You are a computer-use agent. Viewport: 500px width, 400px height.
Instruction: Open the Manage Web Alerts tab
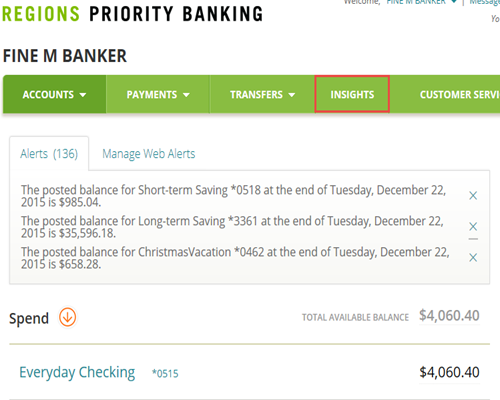[149, 154]
